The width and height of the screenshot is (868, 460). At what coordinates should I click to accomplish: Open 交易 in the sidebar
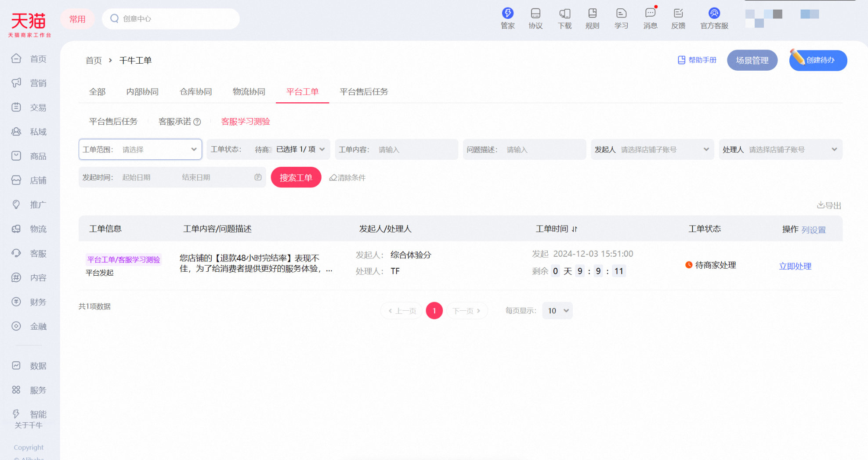tap(29, 108)
